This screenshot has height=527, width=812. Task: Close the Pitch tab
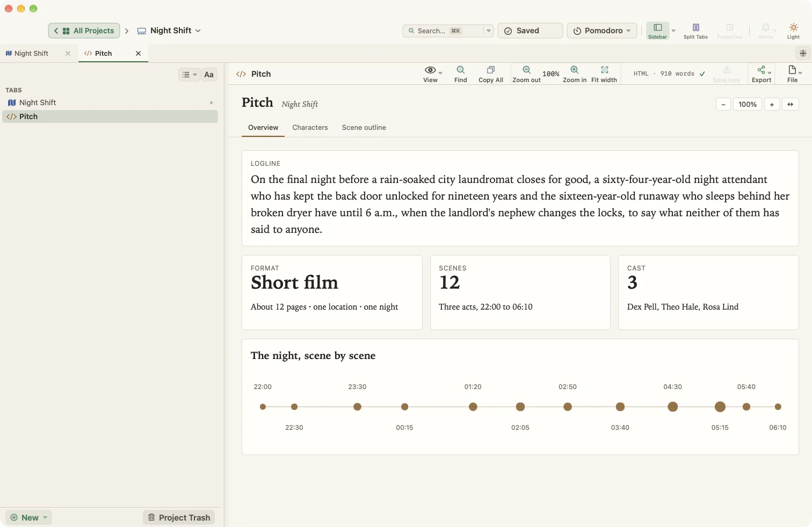coord(138,53)
